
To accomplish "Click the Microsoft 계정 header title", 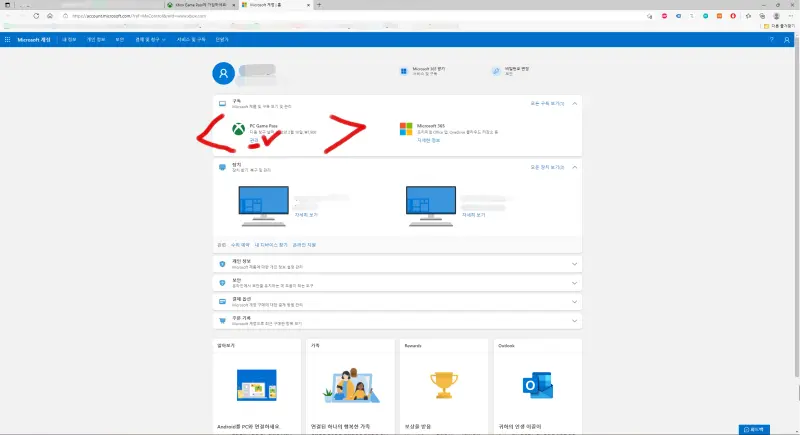I will point(34,39).
